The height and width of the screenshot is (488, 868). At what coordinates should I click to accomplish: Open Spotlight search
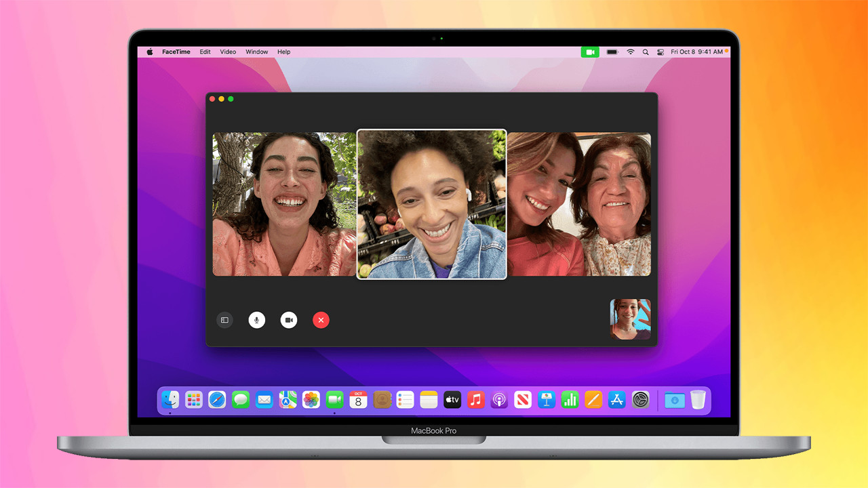coord(646,52)
